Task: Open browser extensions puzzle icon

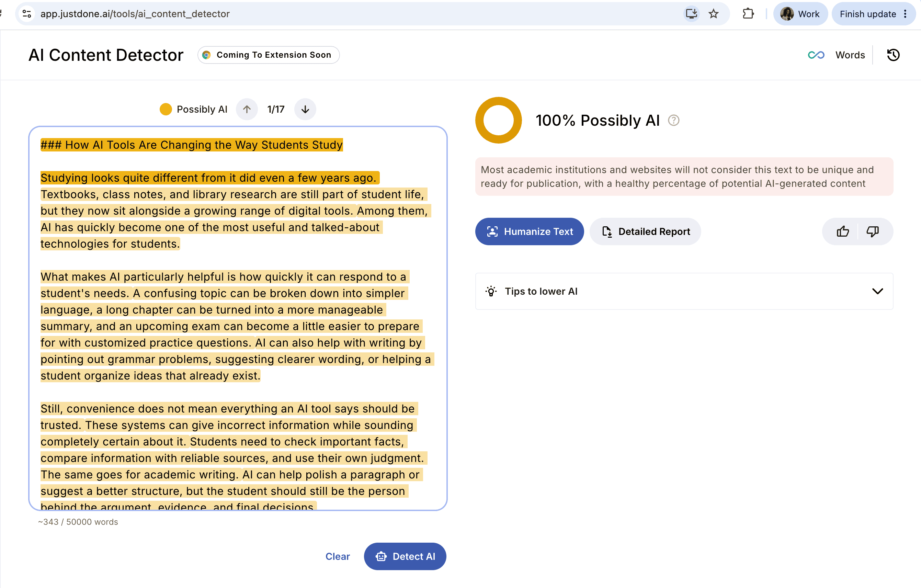Action: coord(748,14)
